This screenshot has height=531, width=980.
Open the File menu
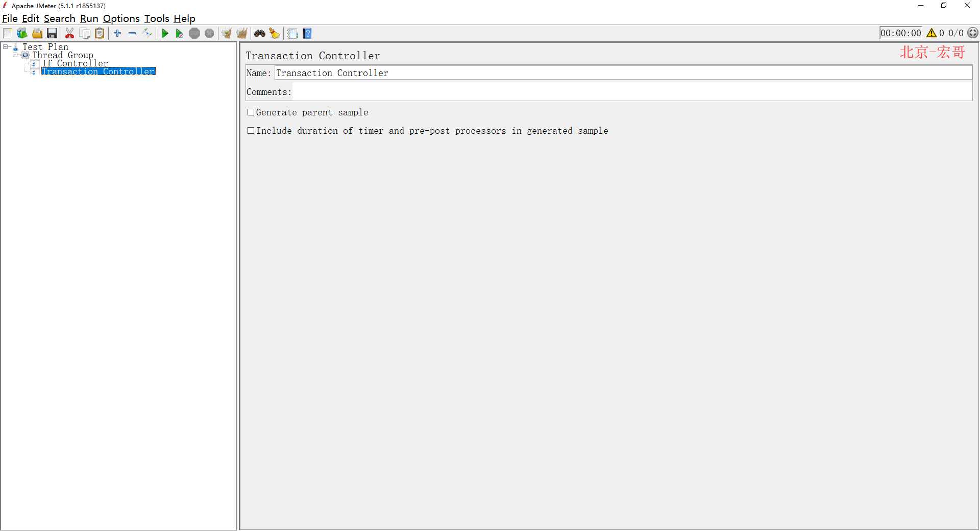(x=10, y=18)
